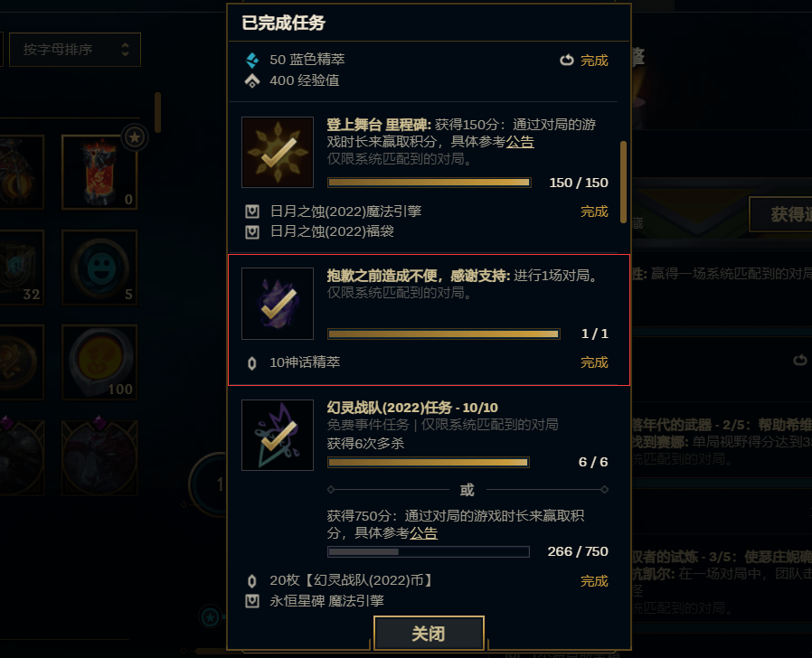Click the 日月之蚀(2022)福袋 reward icon
The image size is (812, 658).
tap(252, 231)
